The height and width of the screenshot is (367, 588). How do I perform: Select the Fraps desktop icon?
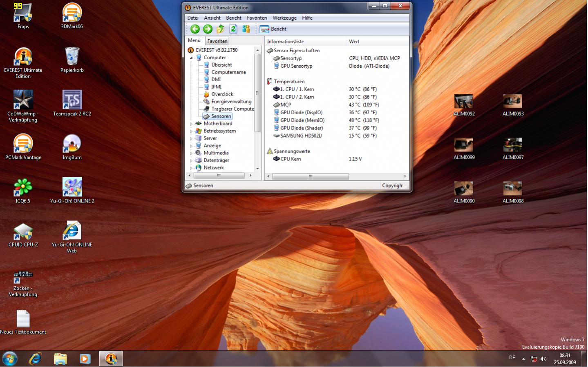23,16
